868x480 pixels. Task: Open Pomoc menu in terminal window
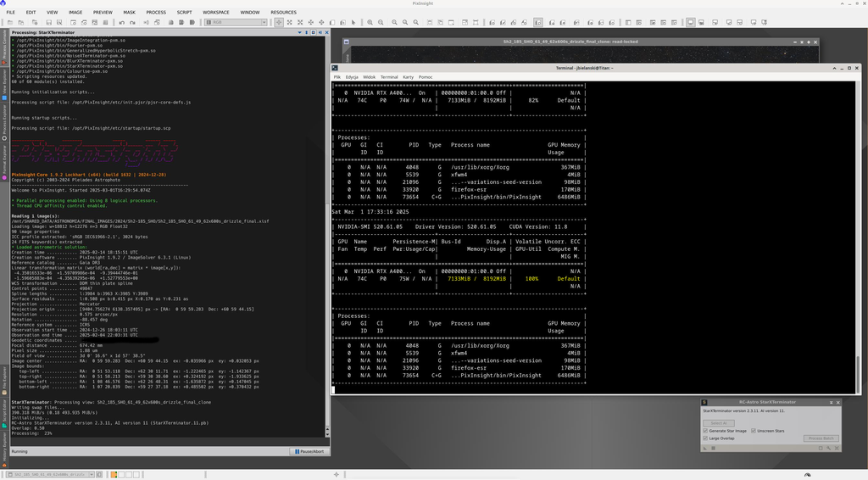[426, 77]
